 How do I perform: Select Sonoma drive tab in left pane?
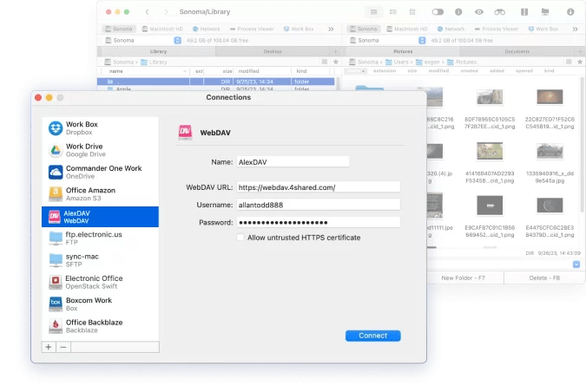tap(119, 29)
